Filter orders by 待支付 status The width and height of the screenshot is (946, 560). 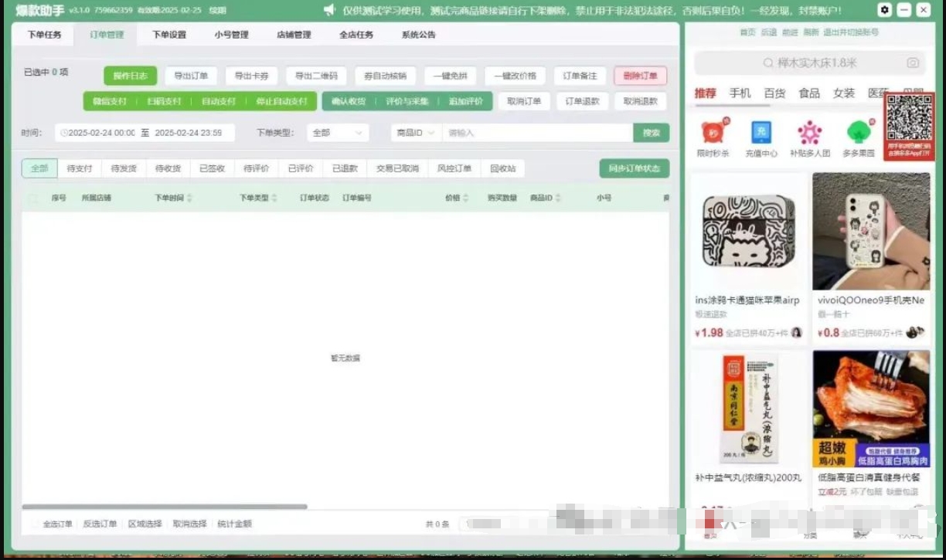click(80, 168)
